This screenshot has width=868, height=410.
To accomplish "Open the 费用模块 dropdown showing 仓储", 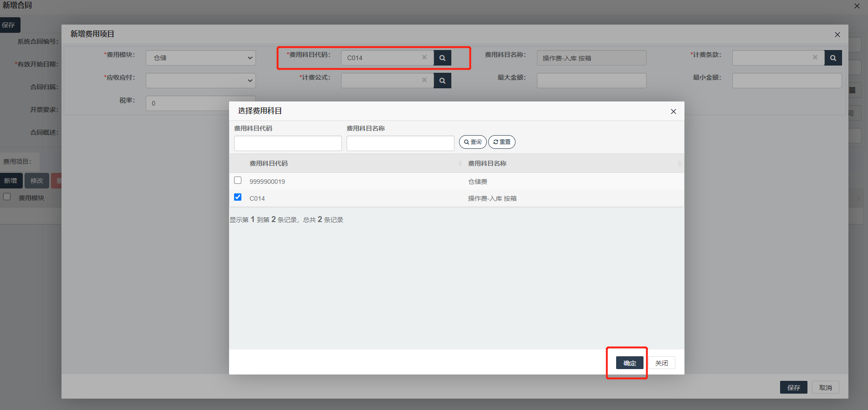I will 201,58.
